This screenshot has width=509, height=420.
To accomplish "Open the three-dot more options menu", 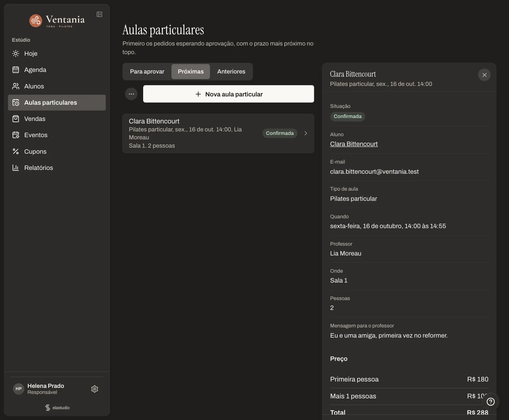I will pyautogui.click(x=131, y=94).
